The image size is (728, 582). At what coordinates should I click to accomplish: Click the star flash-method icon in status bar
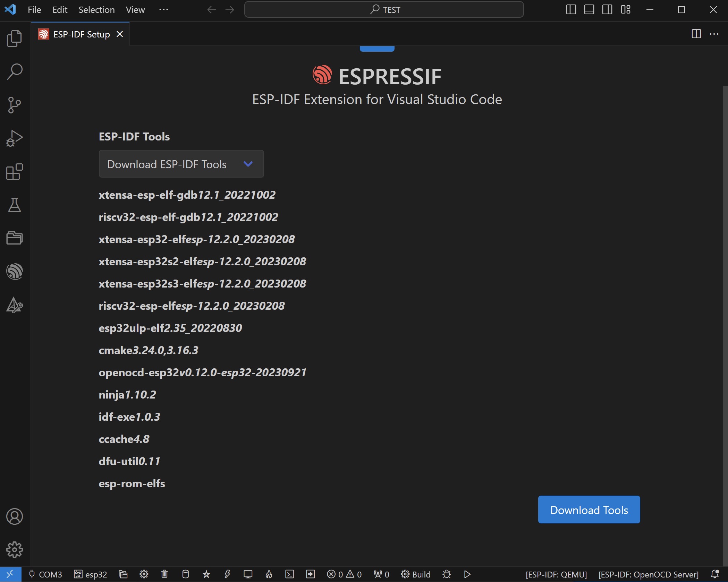coord(206,574)
